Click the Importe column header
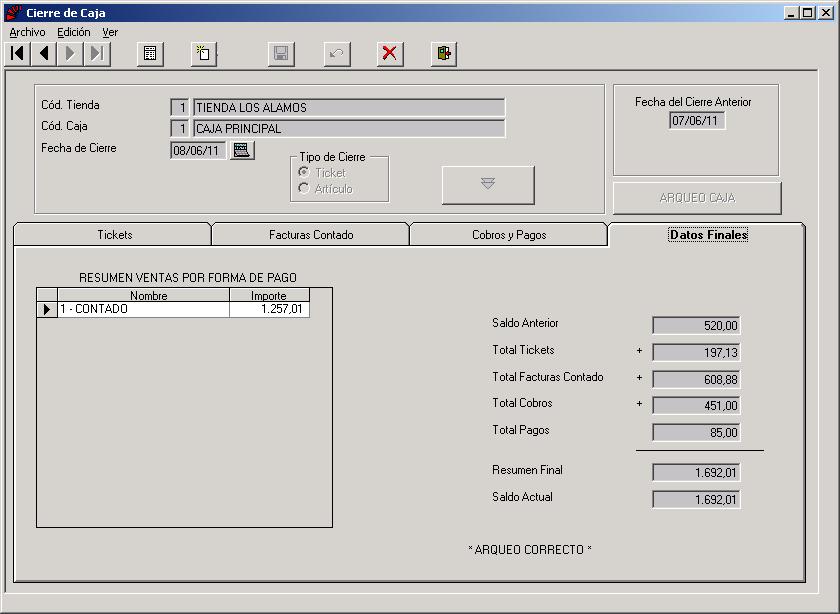Screen dimensions: 840x614 [x=269, y=295]
